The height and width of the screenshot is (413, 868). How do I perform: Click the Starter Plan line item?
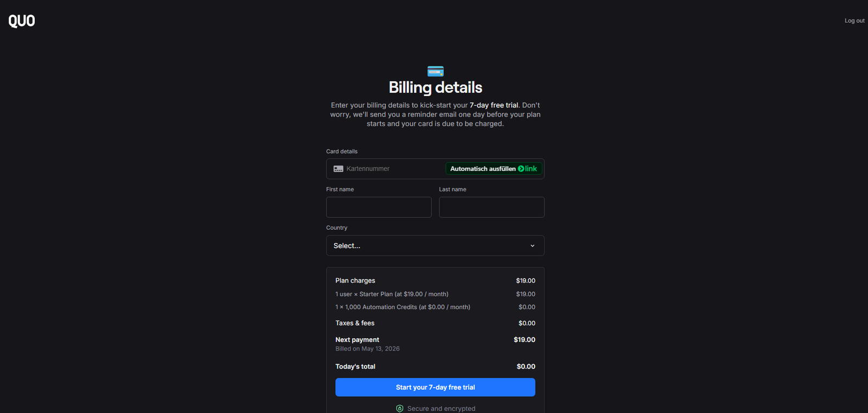click(x=435, y=294)
